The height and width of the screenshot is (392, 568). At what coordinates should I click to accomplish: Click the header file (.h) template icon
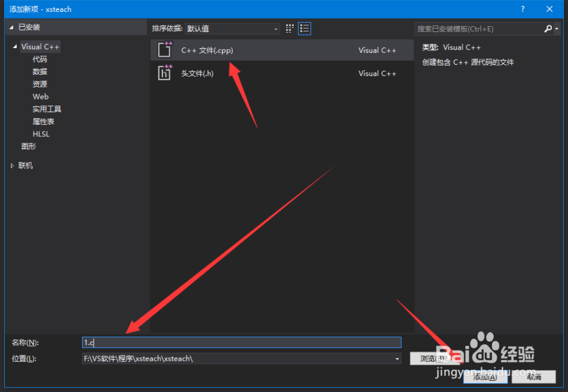(165, 73)
